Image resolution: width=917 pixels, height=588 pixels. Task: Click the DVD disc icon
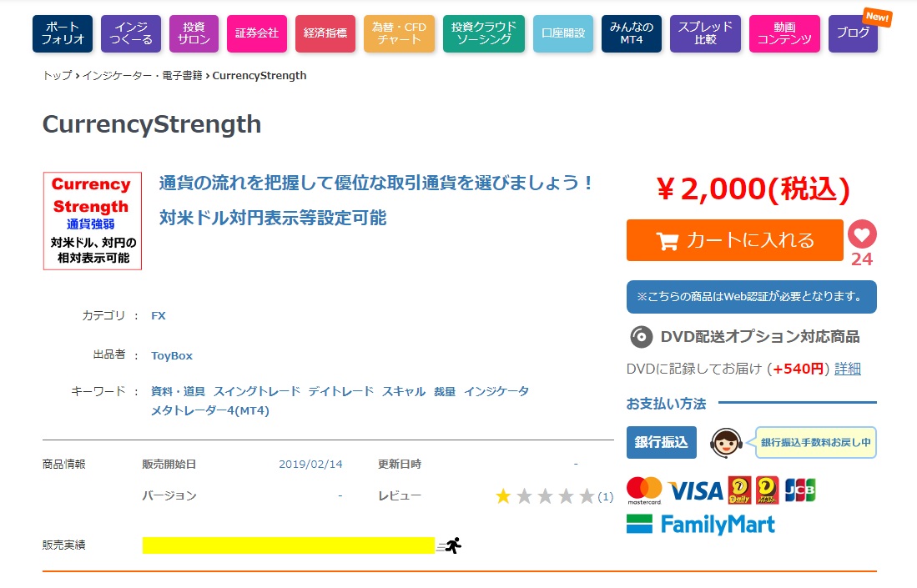pos(641,337)
